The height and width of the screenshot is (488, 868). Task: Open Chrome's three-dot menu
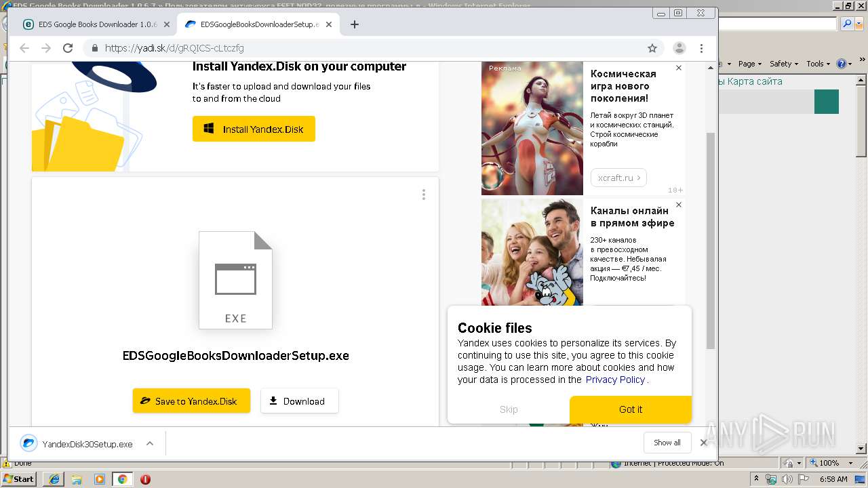point(701,48)
